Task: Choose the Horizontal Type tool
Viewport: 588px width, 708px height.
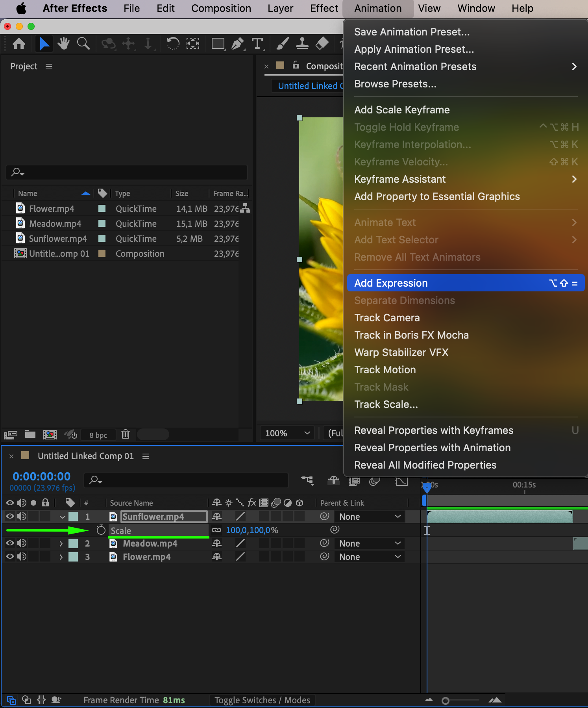Action: (x=257, y=44)
